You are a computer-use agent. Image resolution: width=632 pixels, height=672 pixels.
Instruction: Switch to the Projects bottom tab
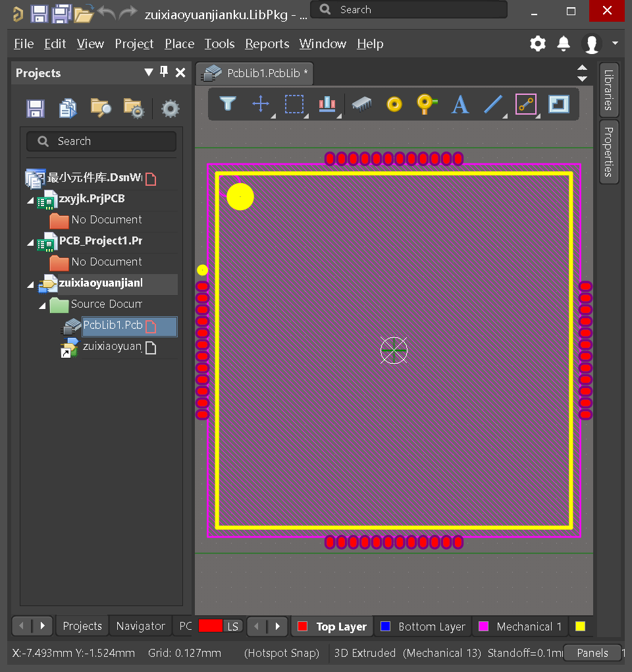(82, 626)
